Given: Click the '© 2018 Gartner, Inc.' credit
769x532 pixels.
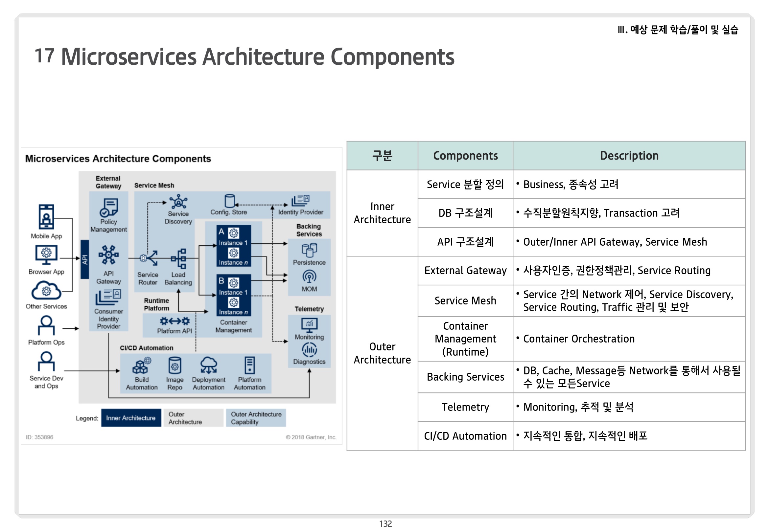Looking at the screenshot, I should tap(311, 437).
